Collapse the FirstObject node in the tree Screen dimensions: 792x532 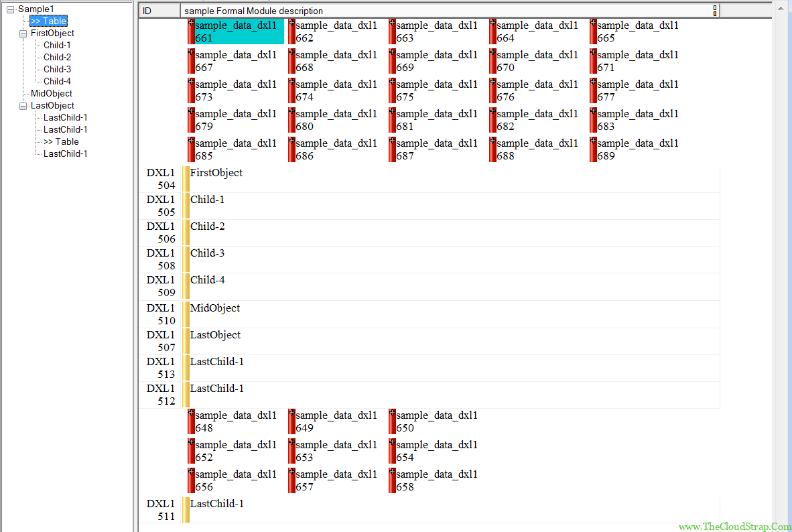click(x=23, y=34)
